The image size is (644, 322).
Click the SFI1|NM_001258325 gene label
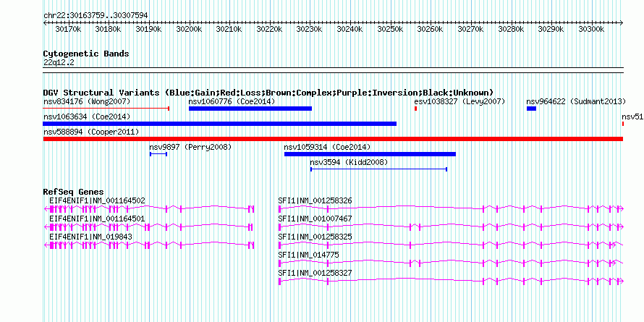tap(315, 237)
